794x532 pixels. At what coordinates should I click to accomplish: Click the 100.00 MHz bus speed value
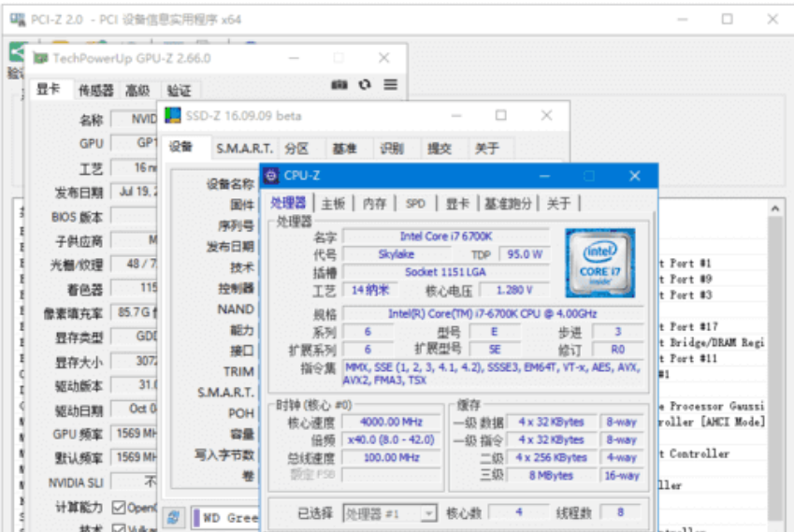[x=391, y=457]
